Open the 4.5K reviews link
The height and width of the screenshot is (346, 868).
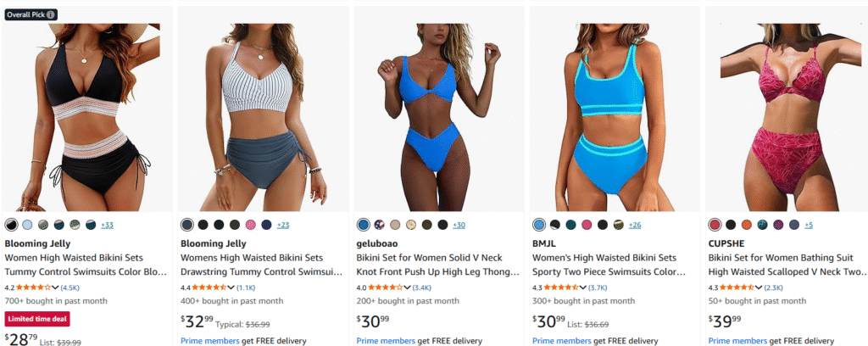point(70,287)
